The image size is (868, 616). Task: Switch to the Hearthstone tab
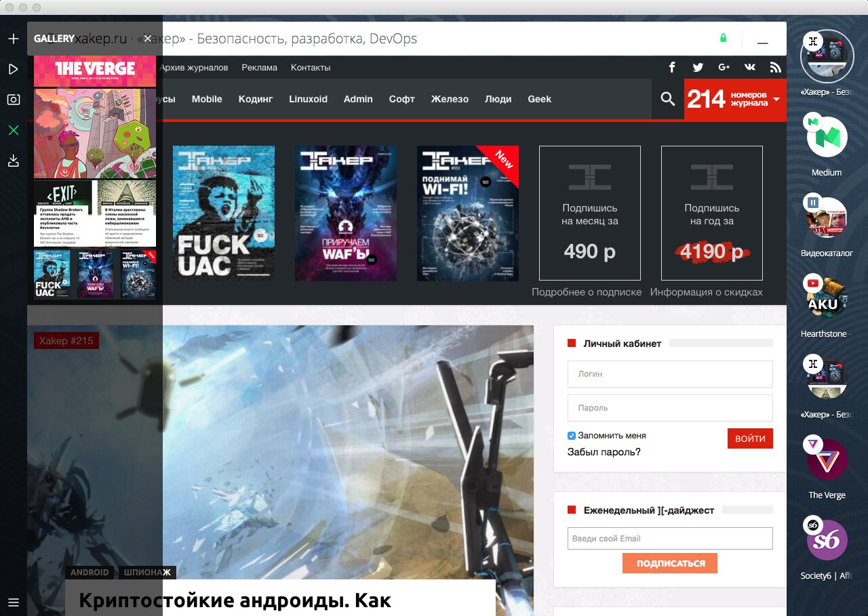pyautogui.click(x=827, y=299)
